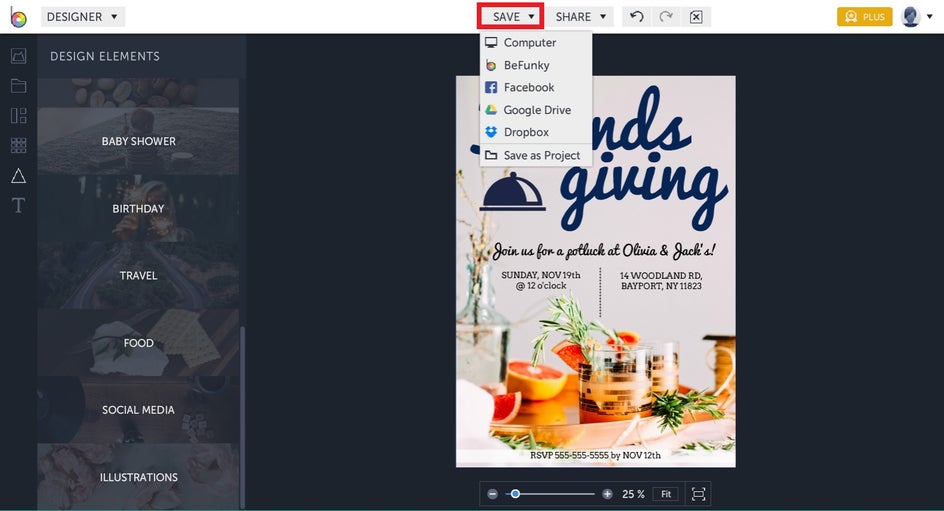Redo the last action
This screenshot has height=511, width=944.
[666, 17]
